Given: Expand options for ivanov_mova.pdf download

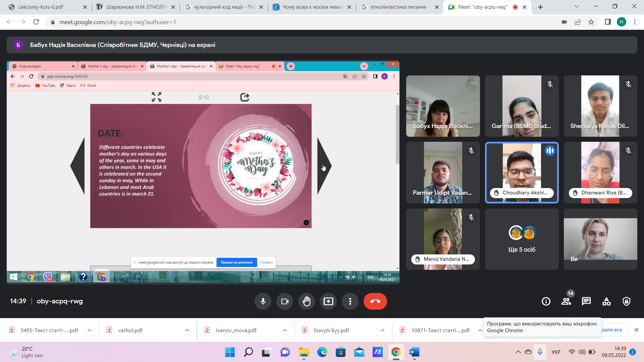Looking at the screenshot, I should 285,330.
